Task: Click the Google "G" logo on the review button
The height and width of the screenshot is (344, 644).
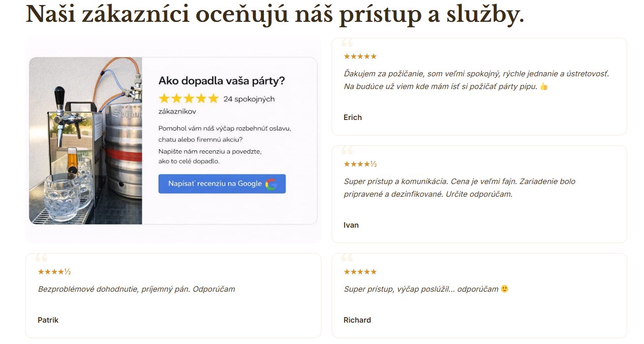Action: 272,184
